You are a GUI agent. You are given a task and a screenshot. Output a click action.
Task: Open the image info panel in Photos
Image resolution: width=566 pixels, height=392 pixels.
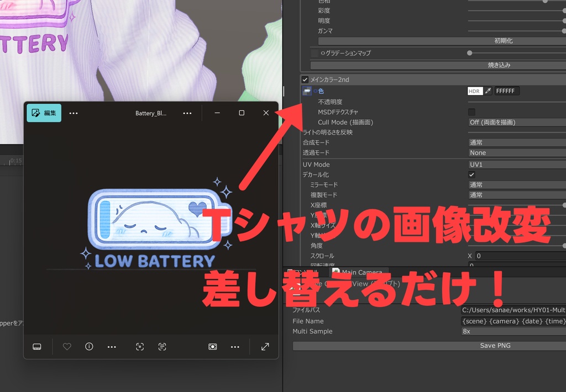point(89,347)
